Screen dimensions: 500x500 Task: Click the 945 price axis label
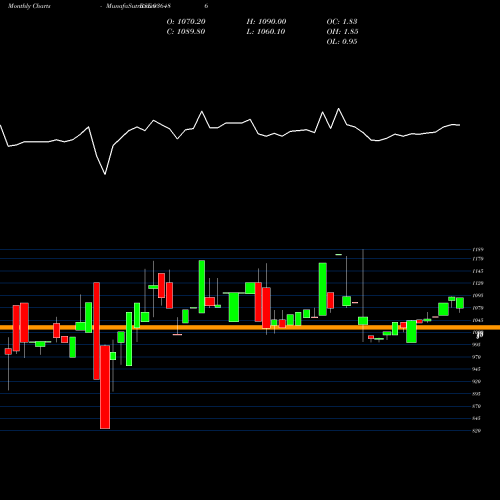477,369
